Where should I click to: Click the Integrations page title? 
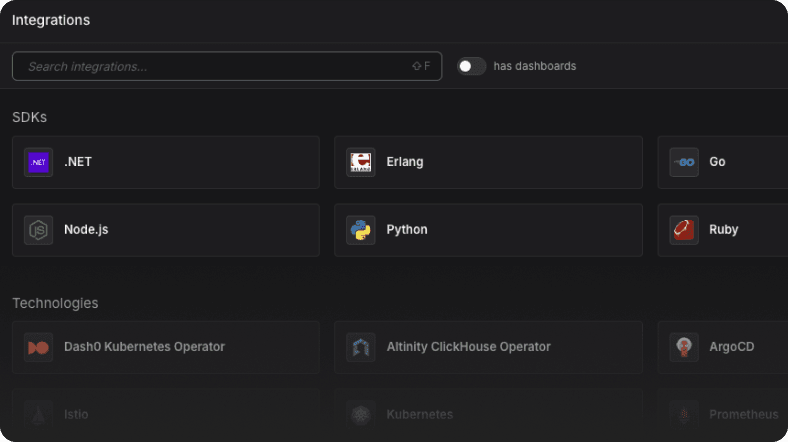51,20
